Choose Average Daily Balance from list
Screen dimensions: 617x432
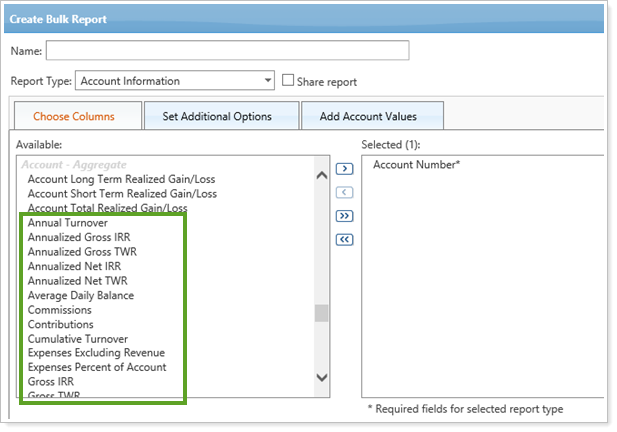pyautogui.click(x=81, y=295)
